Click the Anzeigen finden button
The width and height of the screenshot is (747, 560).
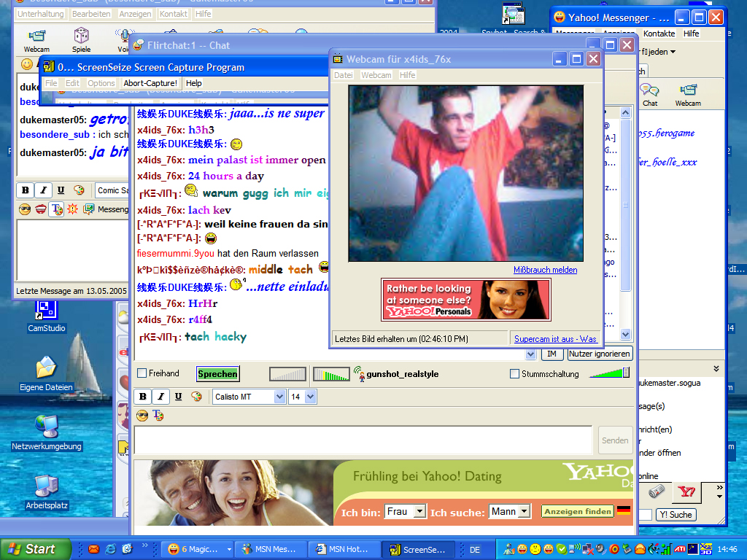coord(578,511)
